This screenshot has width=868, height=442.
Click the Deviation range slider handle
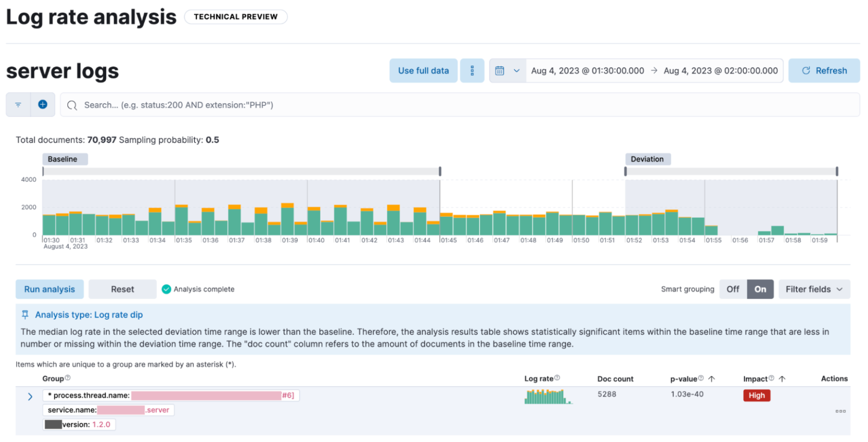[x=625, y=171]
